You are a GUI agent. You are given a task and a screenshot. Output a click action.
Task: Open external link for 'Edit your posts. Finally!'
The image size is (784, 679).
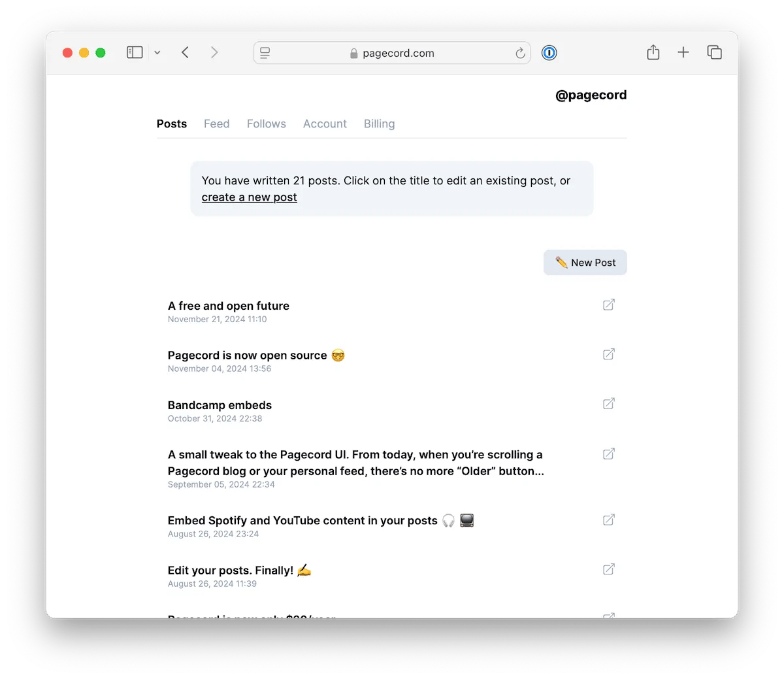(x=608, y=569)
